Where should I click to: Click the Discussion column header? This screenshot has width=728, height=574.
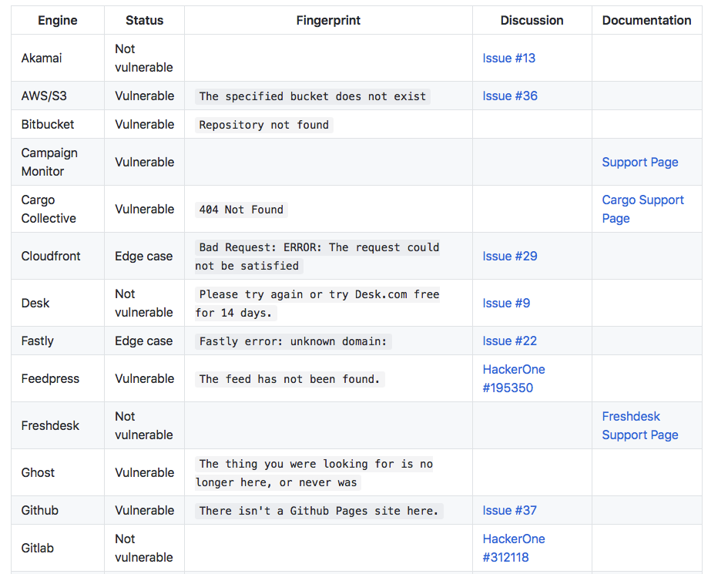(x=532, y=21)
